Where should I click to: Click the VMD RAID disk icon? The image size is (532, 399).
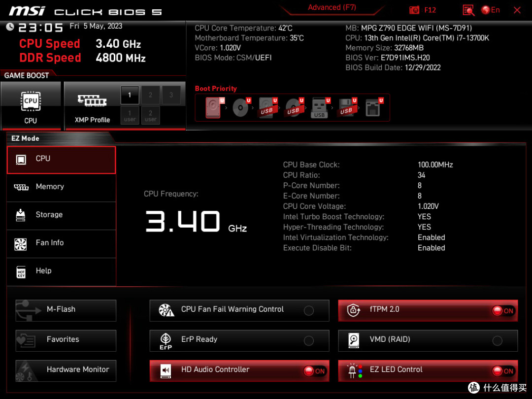[x=354, y=340]
